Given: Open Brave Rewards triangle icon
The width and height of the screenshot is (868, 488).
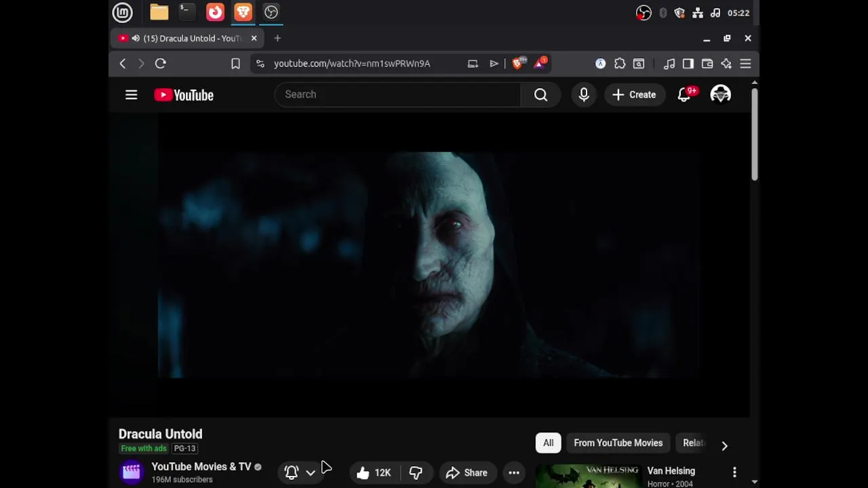Looking at the screenshot, I should click(x=540, y=63).
